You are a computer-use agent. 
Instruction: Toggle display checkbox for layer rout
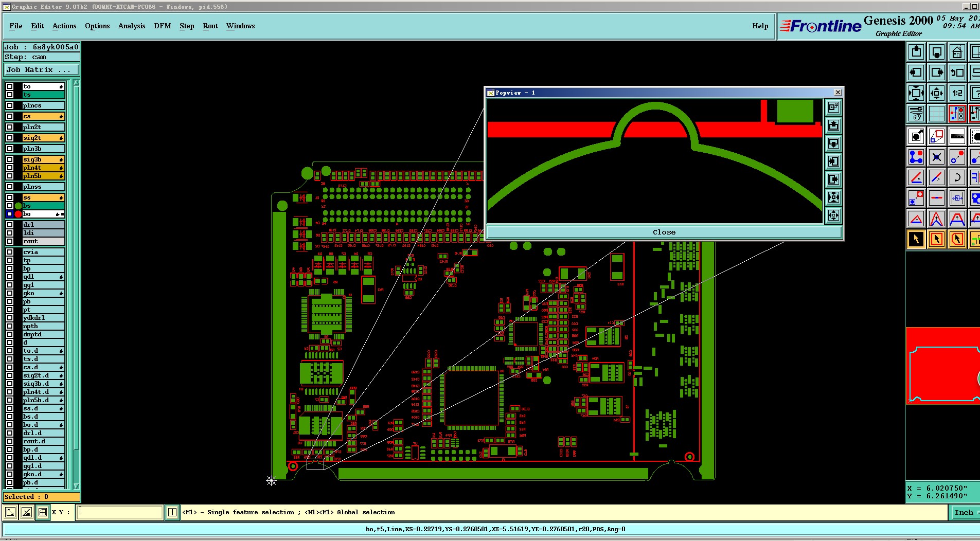click(x=10, y=241)
